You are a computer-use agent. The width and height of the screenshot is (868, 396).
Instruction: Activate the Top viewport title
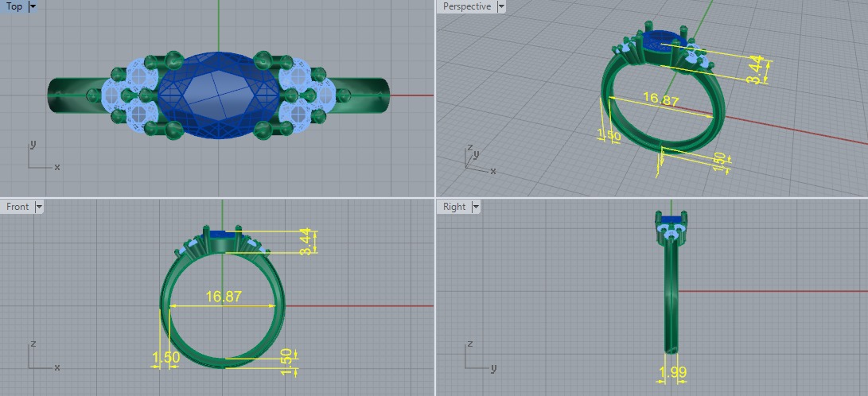pyautogui.click(x=14, y=6)
